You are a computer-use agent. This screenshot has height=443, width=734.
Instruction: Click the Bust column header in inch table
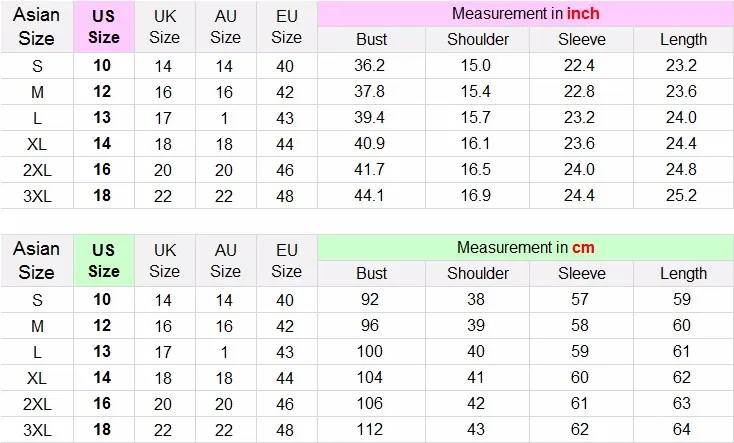[x=371, y=40]
